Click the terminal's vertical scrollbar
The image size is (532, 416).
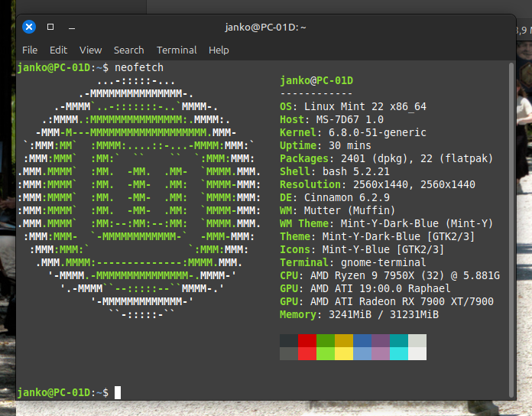coord(511,229)
